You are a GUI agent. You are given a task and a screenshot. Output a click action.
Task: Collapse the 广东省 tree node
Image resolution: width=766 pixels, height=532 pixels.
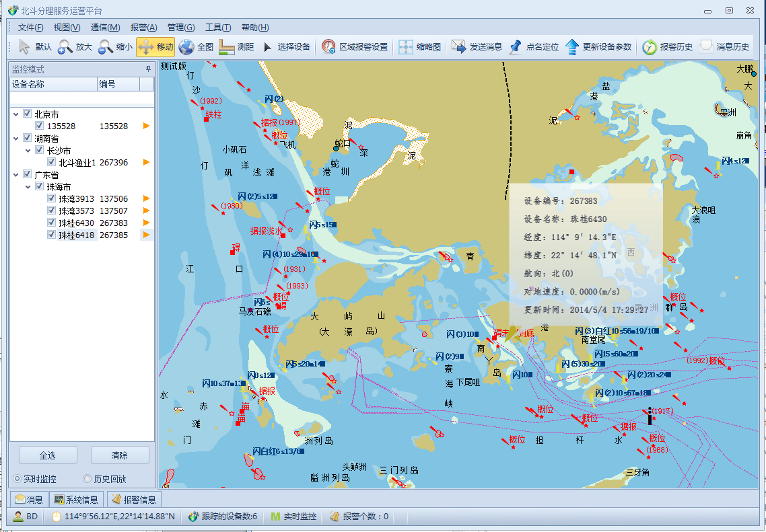click(x=15, y=175)
